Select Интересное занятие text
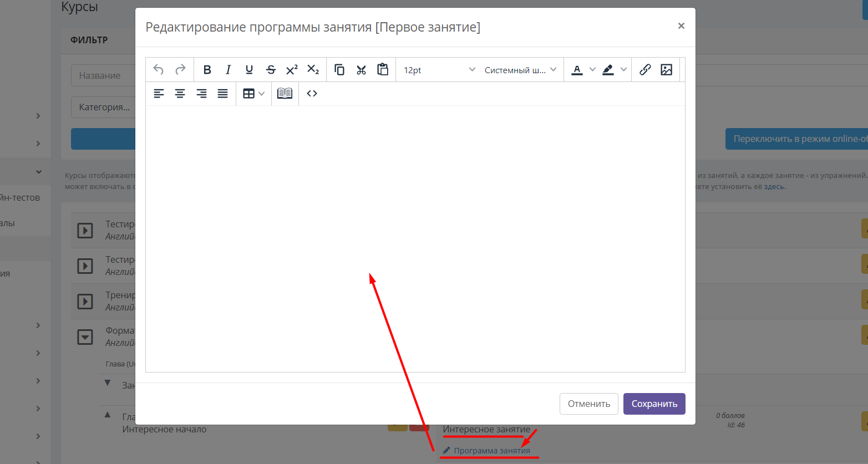 (x=486, y=429)
